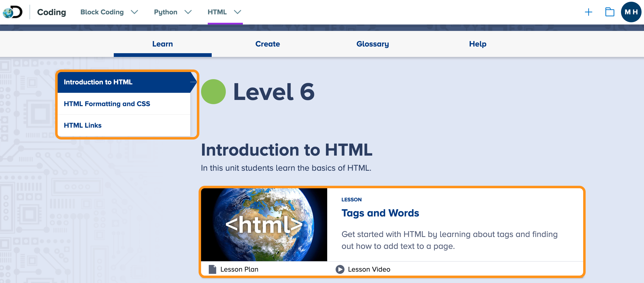The image size is (644, 283).
Task: Select the Learn tab
Action: click(x=162, y=44)
